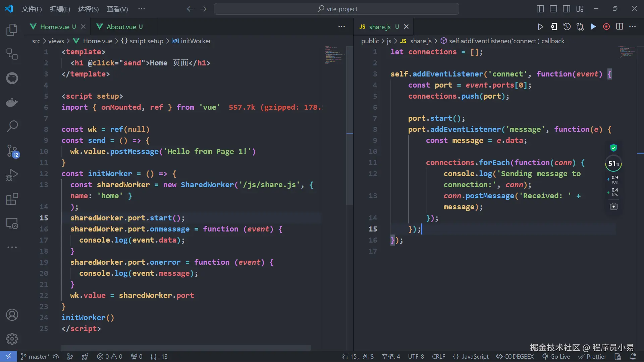This screenshot has height=362, width=644.
Task: Toggle the primary sidebar layout button
Action: tap(540, 9)
